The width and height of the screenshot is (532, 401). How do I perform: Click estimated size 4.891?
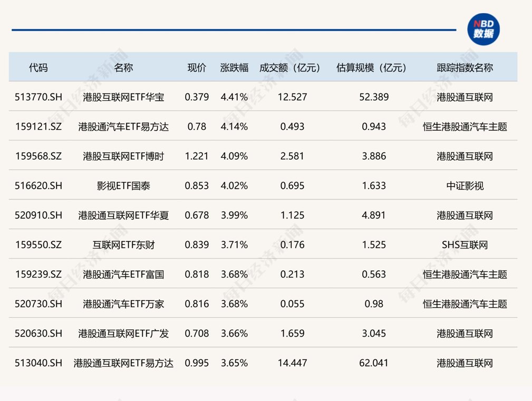[374, 215]
